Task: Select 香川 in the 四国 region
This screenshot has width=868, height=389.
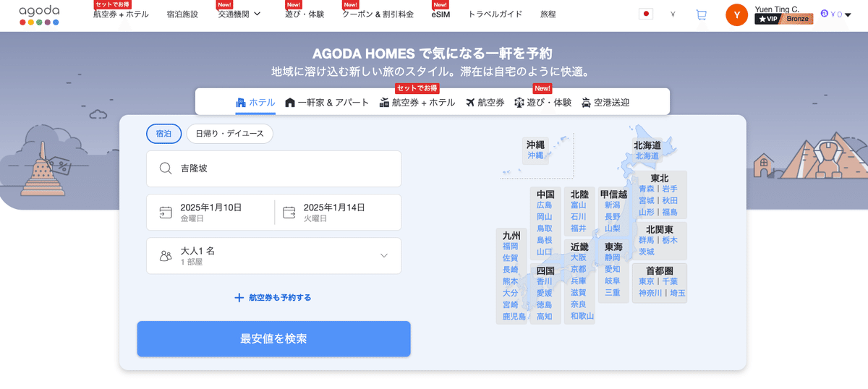Action: coord(545,281)
